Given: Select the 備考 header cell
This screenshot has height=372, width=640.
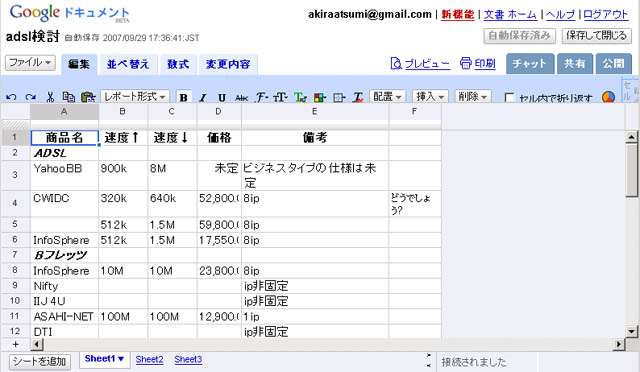Looking at the screenshot, I should [315, 138].
